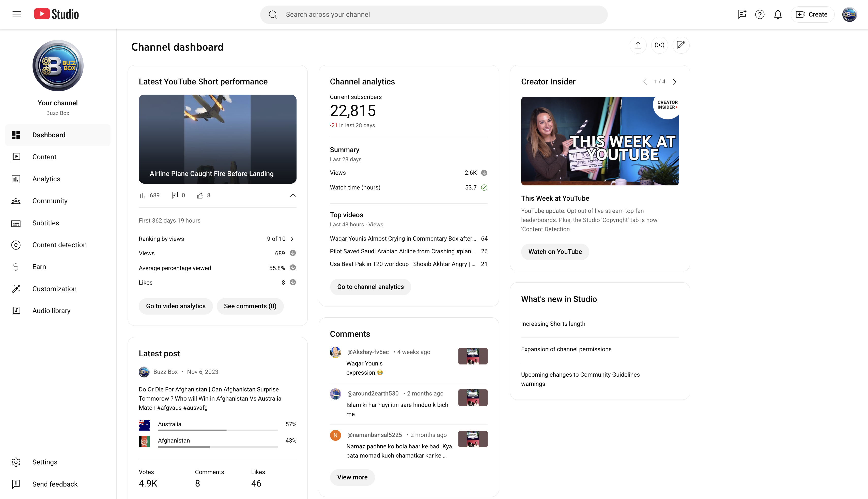This screenshot has width=868, height=499.
Task: Click the Afghanistan flag poll option
Action: pyautogui.click(x=144, y=442)
